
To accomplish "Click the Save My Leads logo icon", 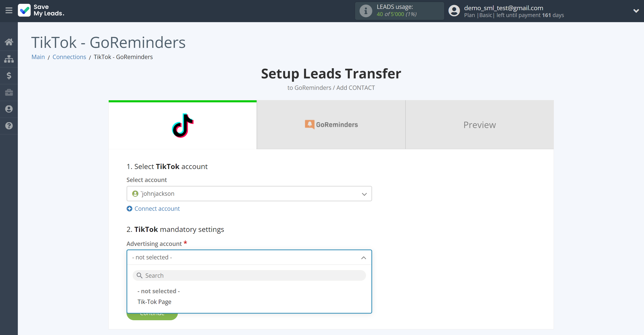I will pyautogui.click(x=23, y=11).
